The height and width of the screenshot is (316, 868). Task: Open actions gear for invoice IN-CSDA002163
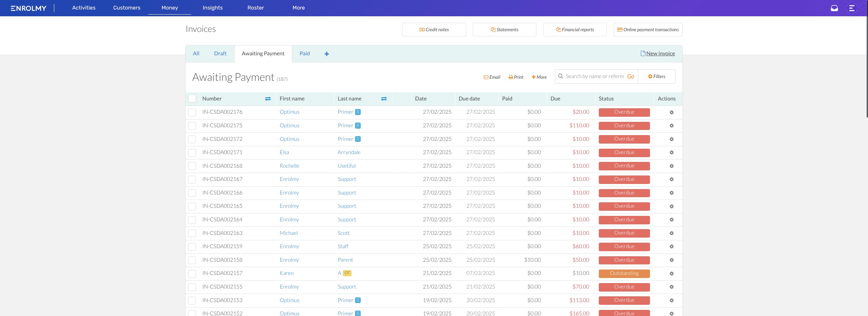[671, 233]
